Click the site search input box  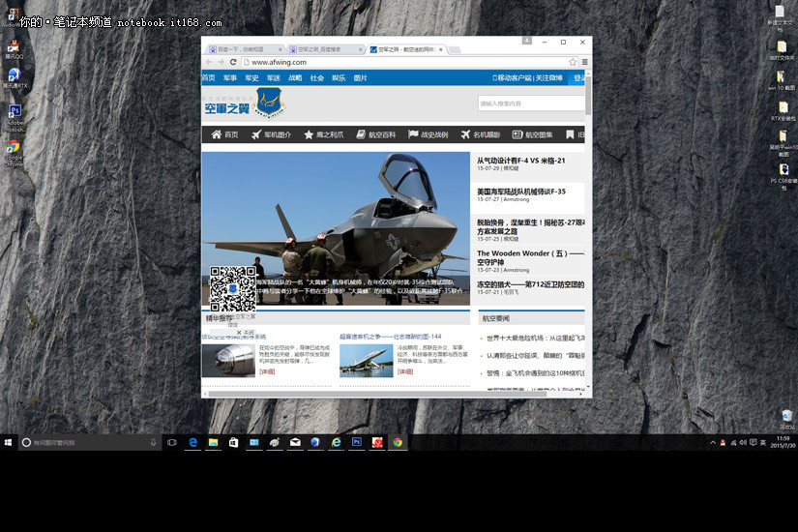(x=531, y=103)
